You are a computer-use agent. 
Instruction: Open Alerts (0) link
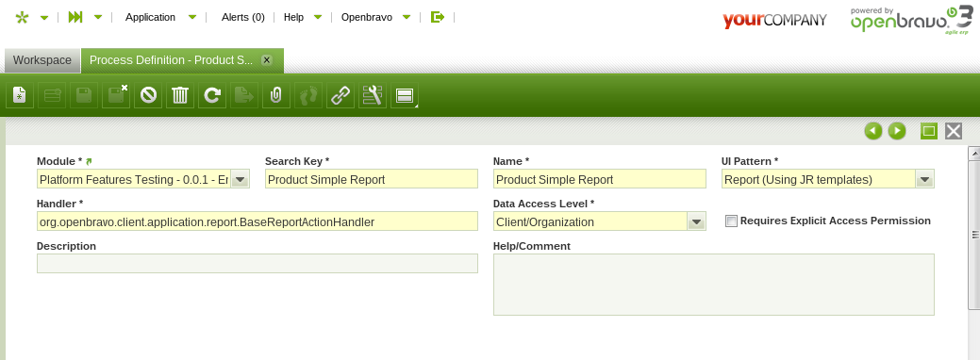point(243,18)
